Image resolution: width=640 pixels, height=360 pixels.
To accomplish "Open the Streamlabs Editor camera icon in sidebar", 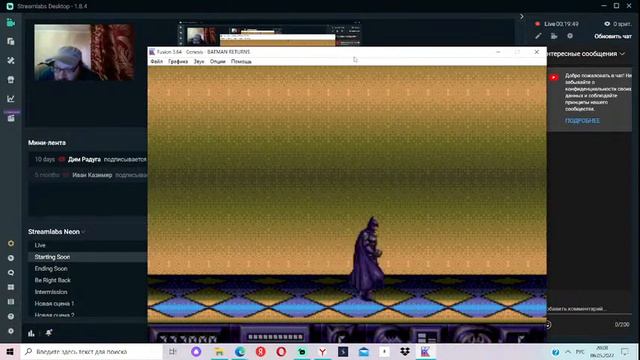I will pos(11,23).
